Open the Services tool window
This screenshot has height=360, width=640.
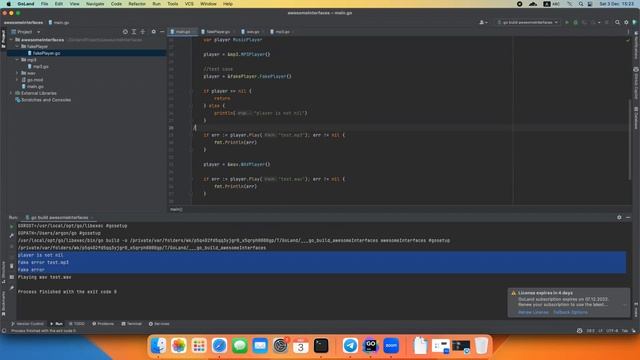159,324
